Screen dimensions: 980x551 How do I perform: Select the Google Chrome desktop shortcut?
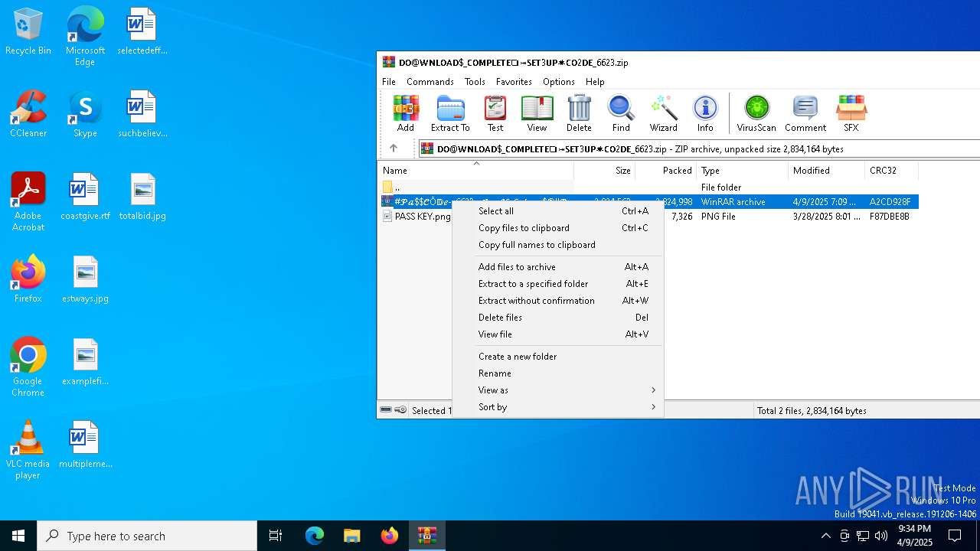click(28, 367)
